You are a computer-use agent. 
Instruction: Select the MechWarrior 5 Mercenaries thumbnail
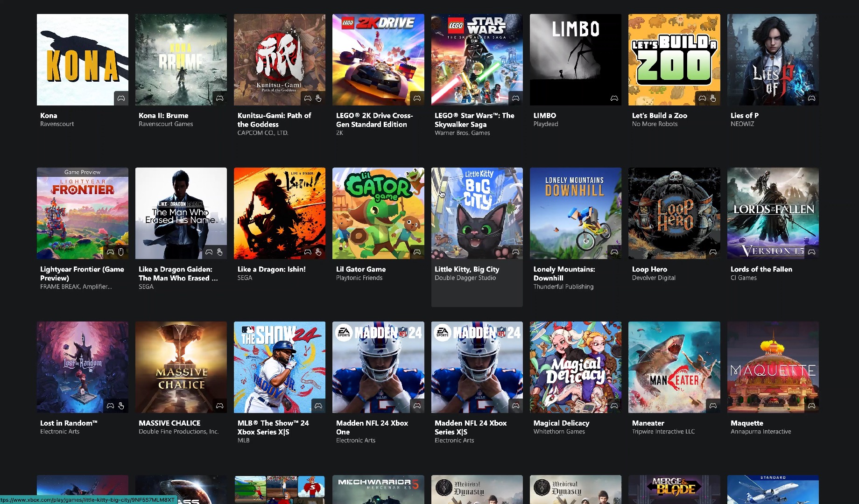tap(378, 489)
